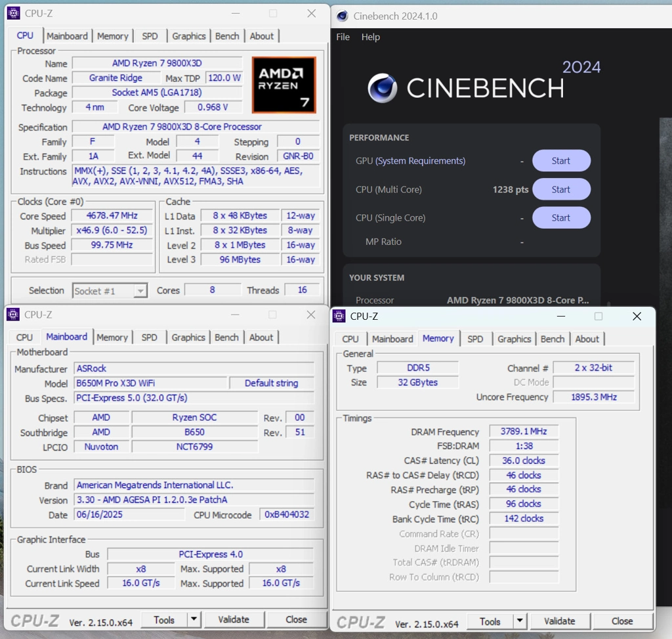The image size is (672, 639).
Task: Click the Multiplier value 'x46.9 (6.0 - 52.5)'
Action: coord(112,231)
